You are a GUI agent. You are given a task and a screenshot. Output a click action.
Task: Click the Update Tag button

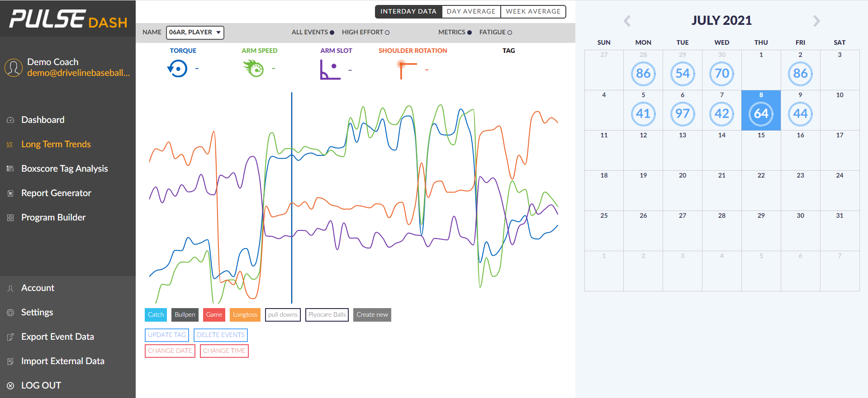tap(167, 335)
